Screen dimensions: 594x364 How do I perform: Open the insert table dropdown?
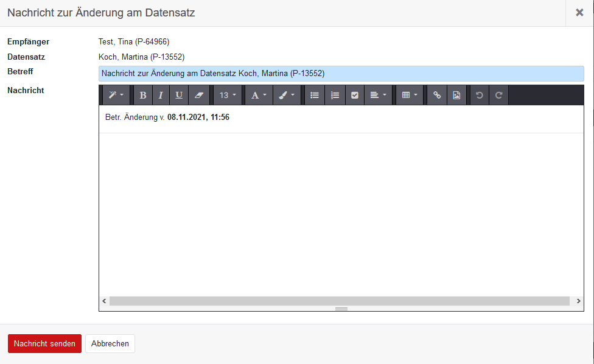tap(410, 96)
